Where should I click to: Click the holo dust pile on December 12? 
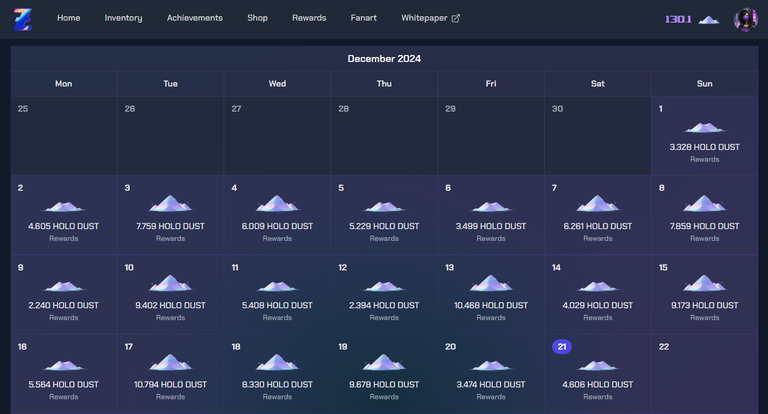pyautogui.click(x=384, y=286)
